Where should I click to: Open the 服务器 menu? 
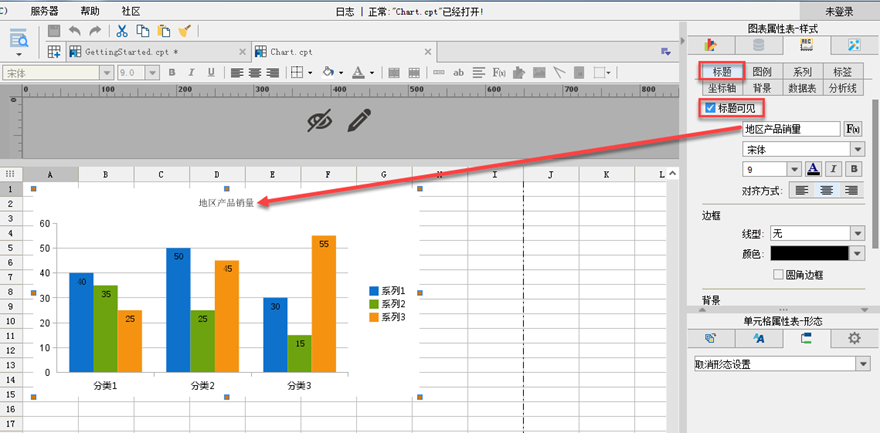[x=44, y=11]
